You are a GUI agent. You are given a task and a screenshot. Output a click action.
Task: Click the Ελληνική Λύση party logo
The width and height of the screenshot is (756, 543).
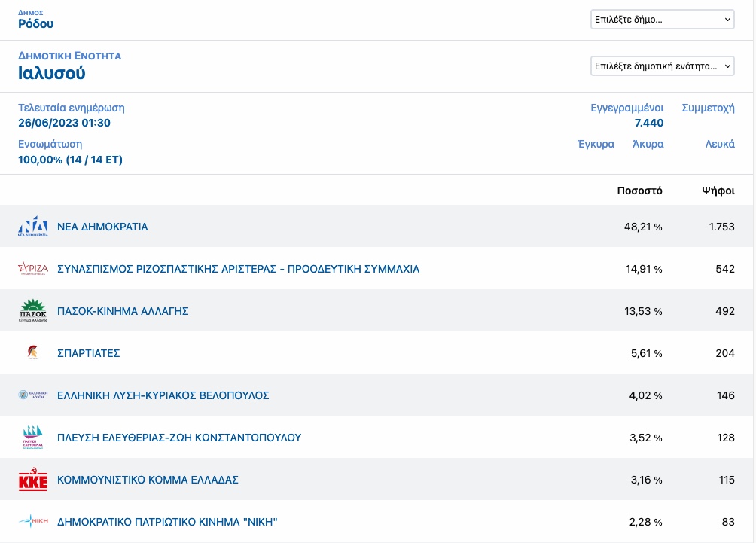[33, 395]
